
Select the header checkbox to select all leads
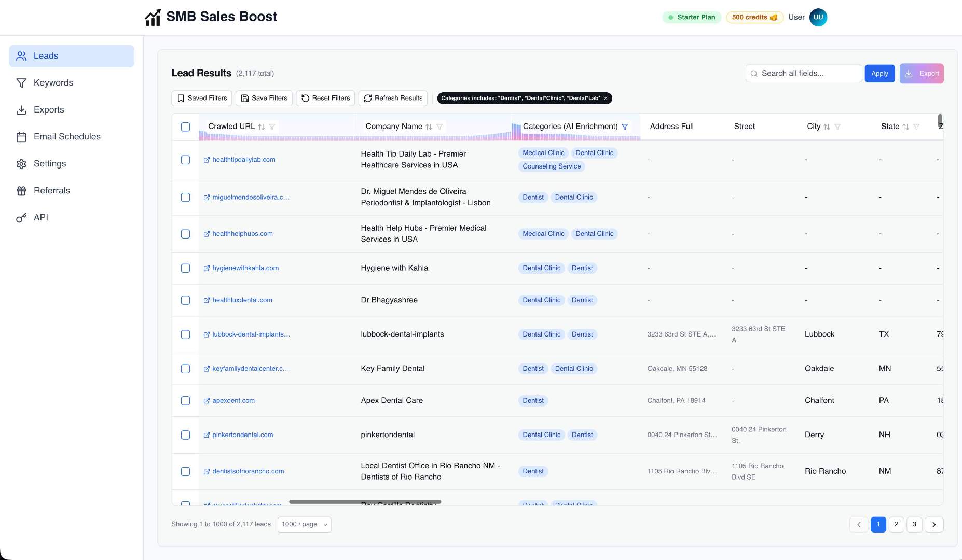click(185, 127)
